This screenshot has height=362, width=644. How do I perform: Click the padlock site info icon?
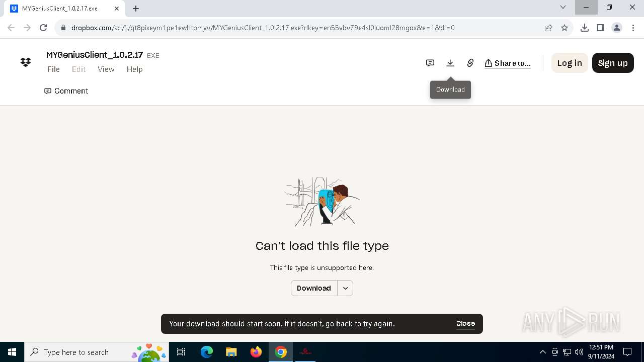[x=63, y=28]
